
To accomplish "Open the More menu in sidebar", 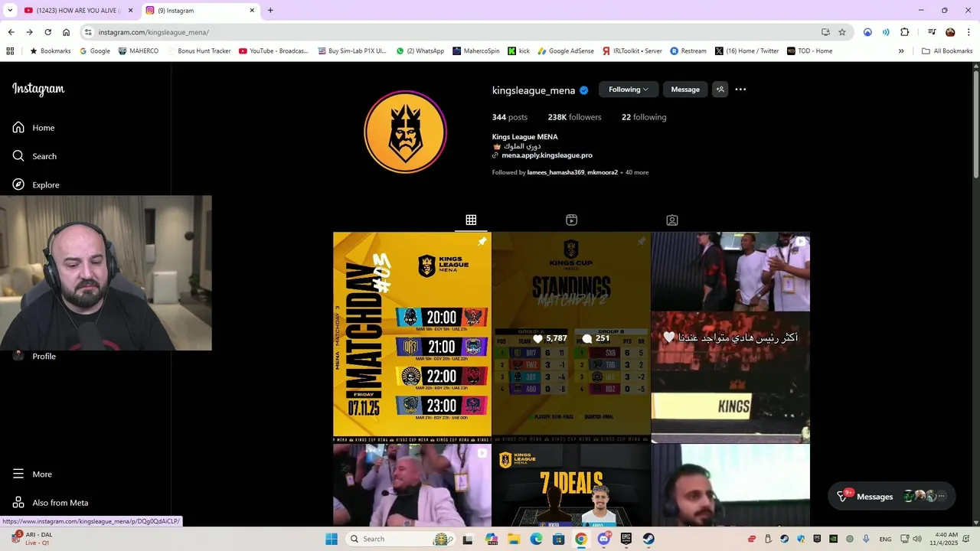I will pyautogui.click(x=32, y=474).
